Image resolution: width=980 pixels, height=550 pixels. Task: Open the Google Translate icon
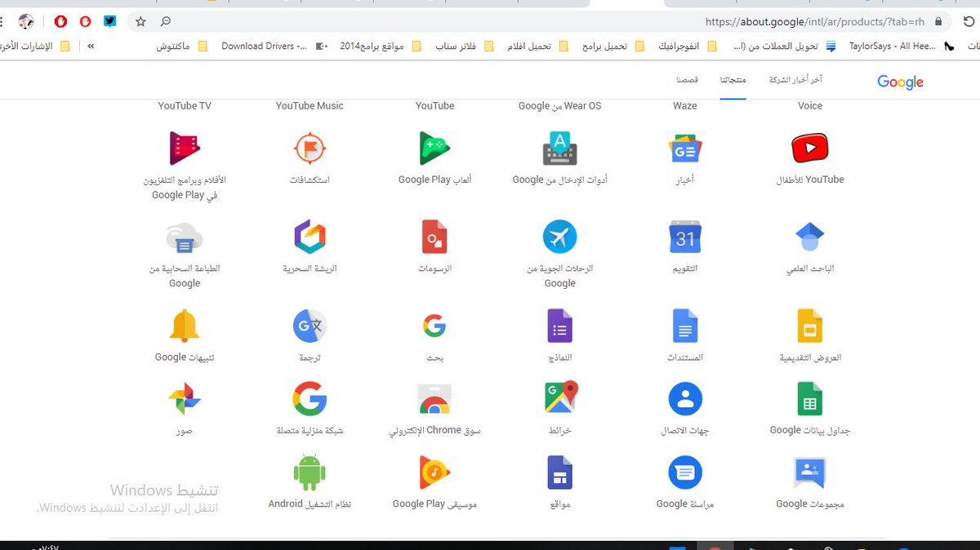coord(310,326)
